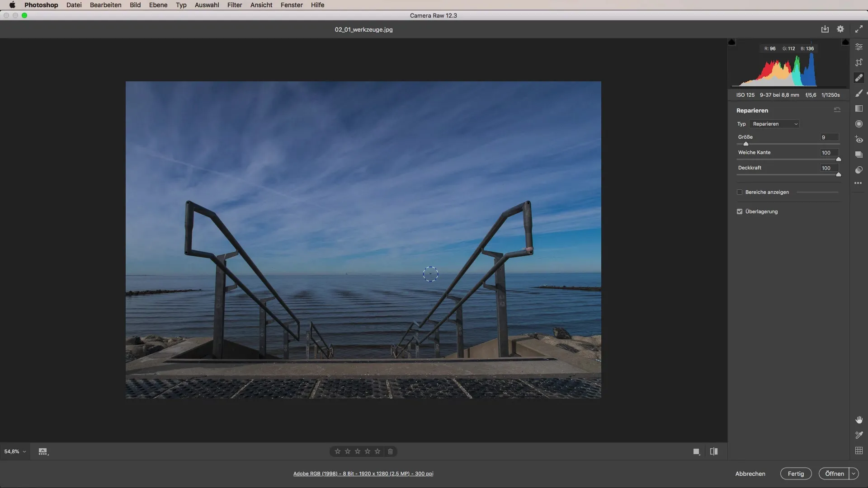Open the Fenster menu

292,5
